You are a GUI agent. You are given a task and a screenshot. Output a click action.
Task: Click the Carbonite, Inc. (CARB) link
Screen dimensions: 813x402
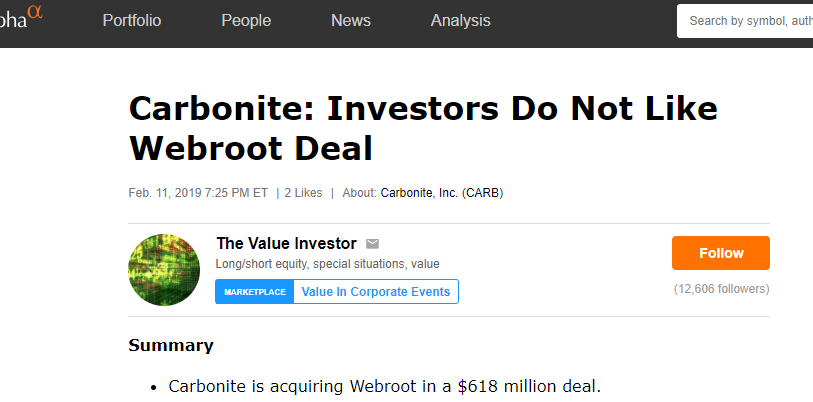[x=441, y=193]
